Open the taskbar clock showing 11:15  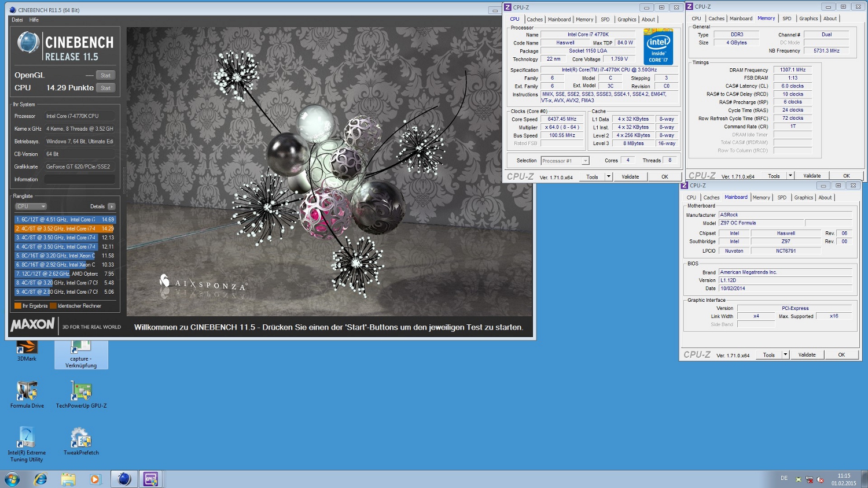click(844, 479)
